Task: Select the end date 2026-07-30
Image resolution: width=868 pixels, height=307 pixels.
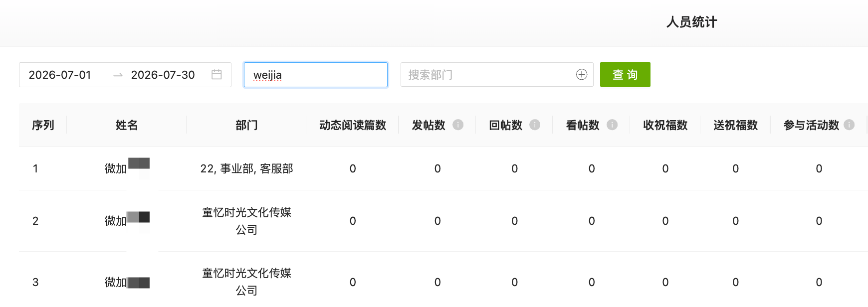Action: coord(163,75)
